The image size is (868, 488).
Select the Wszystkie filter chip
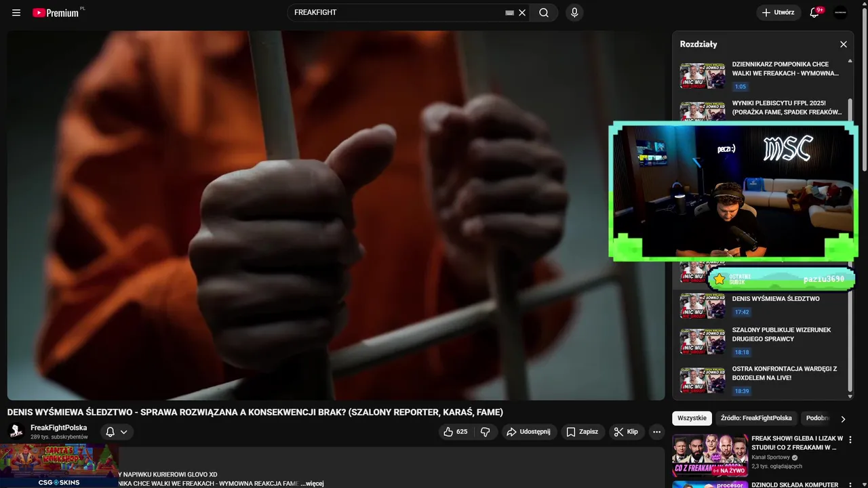coord(692,418)
